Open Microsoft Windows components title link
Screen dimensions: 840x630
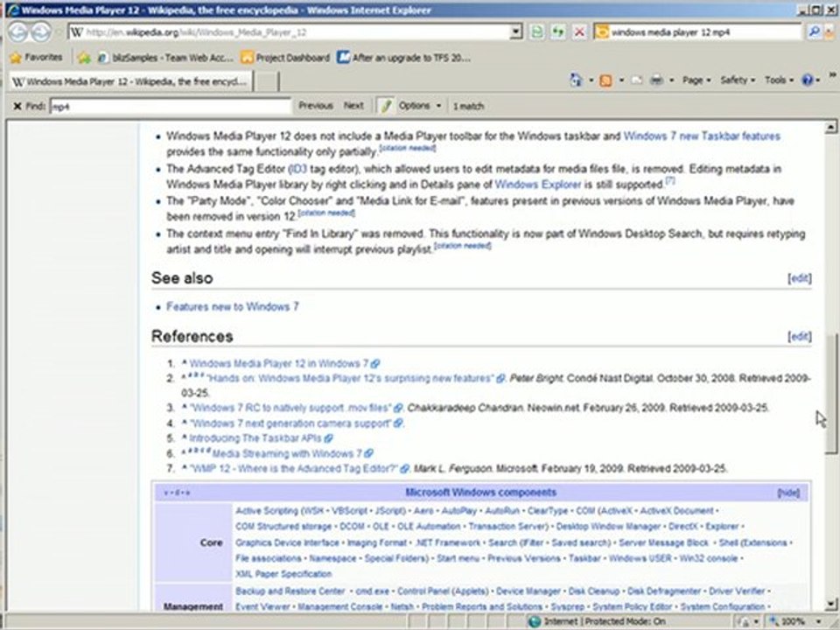coord(480,493)
